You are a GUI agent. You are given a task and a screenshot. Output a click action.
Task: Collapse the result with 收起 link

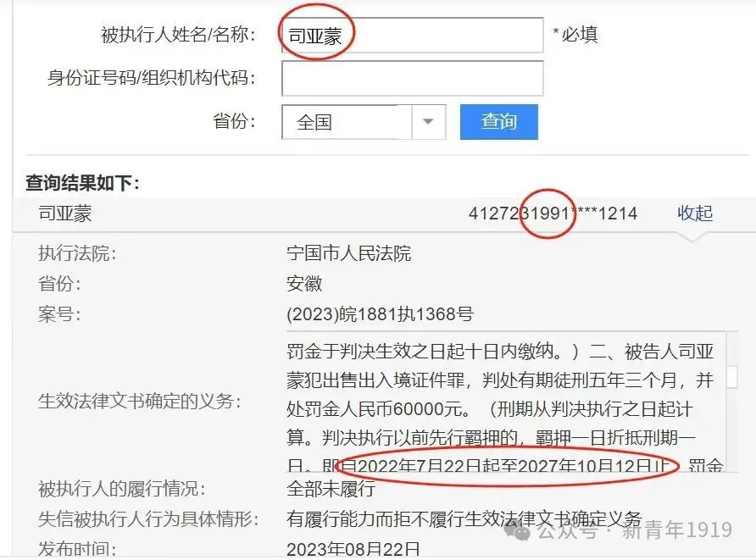coord(695,213)
